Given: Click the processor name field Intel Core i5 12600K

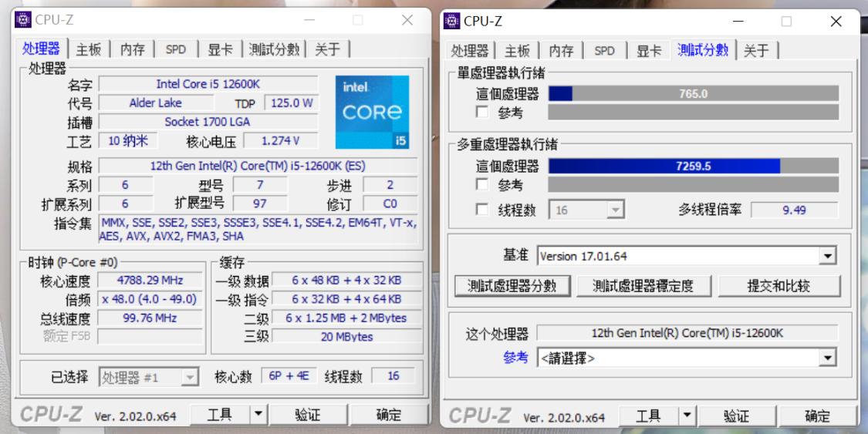Looking at the screenshot, I should (208, 84).
